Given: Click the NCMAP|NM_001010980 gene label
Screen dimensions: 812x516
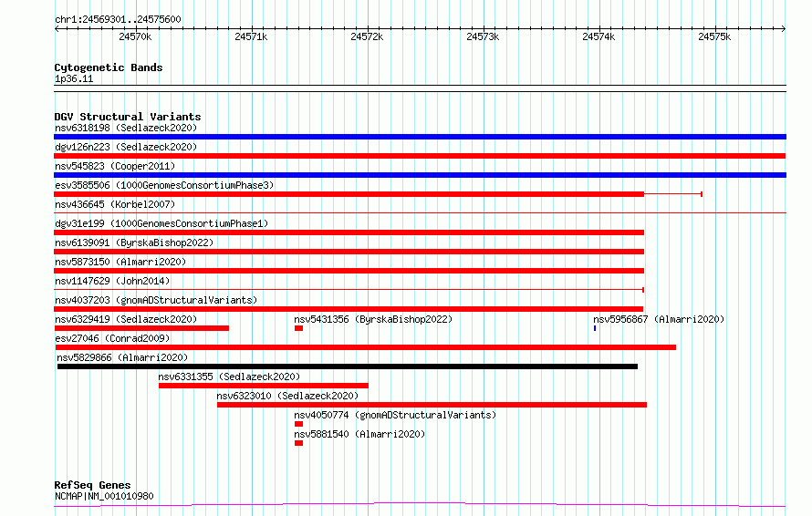Looking at the screenshot, I should tap(104, 496).
